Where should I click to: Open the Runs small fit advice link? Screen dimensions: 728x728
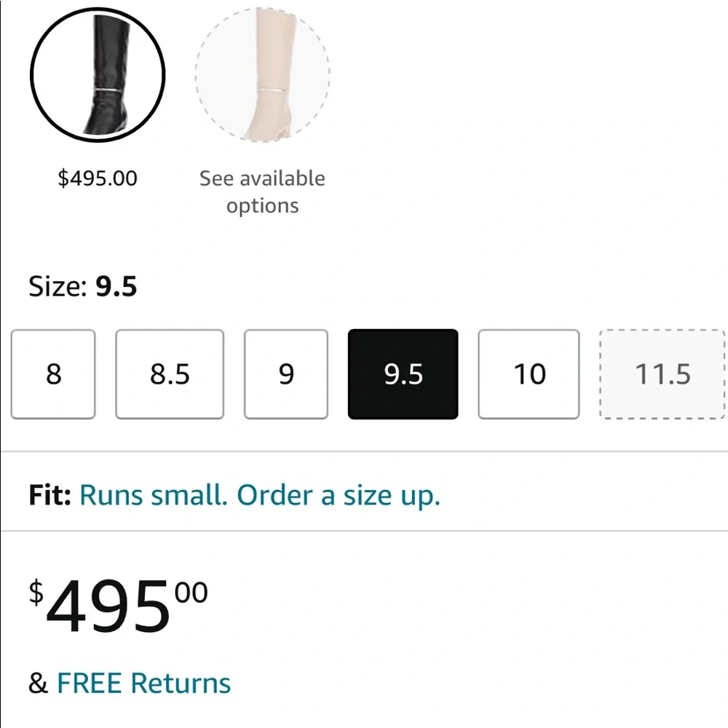157,495
